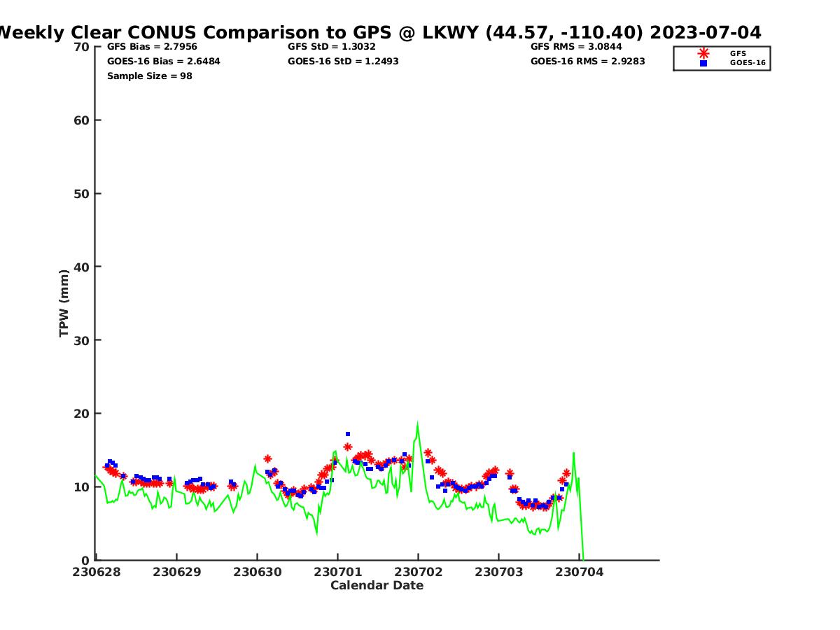Select the GOES-16 RMS = 2.9283 annotation

(x=587, y=62)
